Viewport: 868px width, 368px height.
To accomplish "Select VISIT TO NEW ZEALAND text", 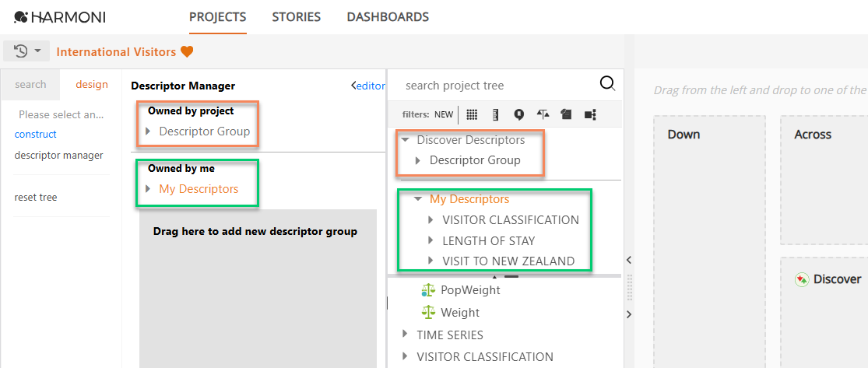I will coord(508,261).
